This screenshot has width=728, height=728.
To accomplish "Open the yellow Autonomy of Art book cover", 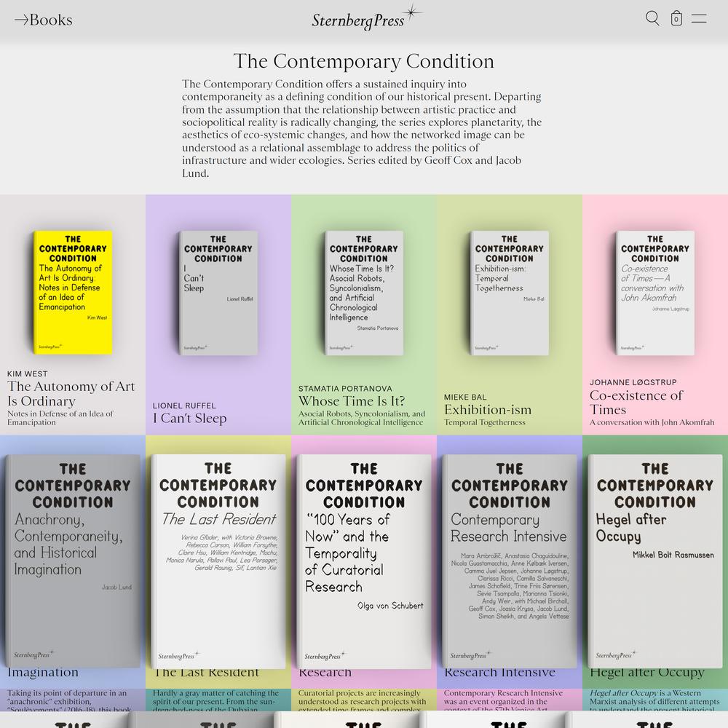I will coord(73,293).
